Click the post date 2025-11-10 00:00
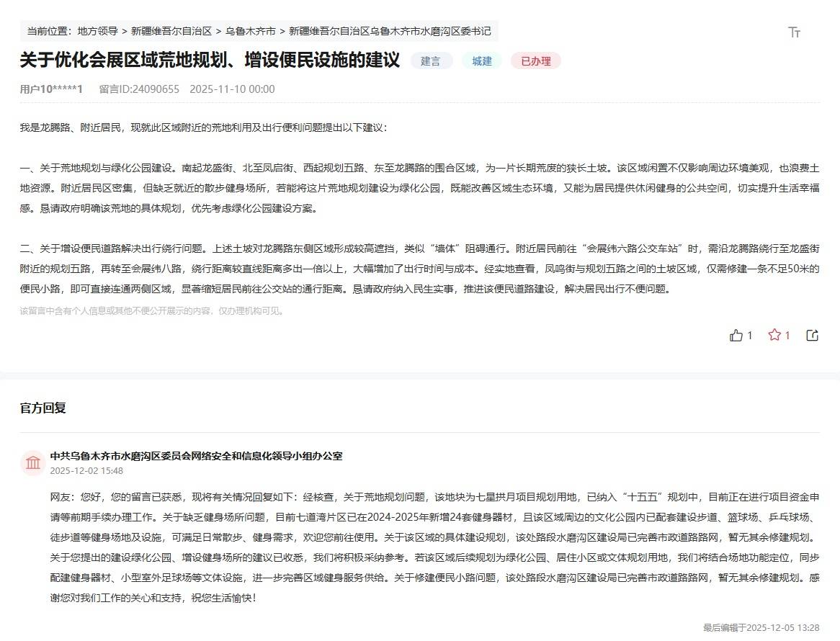This screenshot has width=840, height=641. click(x=232, y=89)
